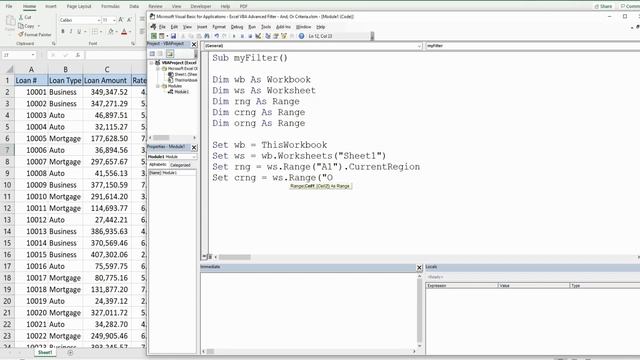
Task: Click the Format Painter in Excel ribbon
Action: (x=35, y=35)
